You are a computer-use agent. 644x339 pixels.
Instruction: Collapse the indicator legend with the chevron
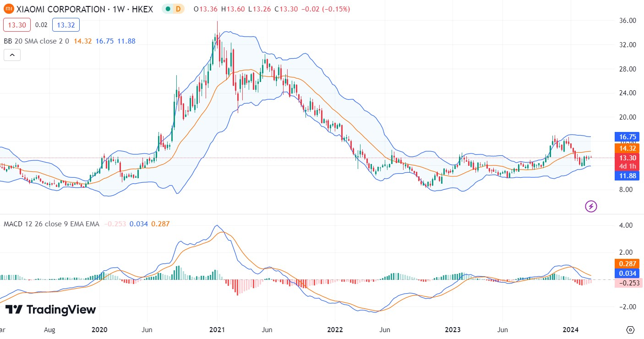click(12, 55)
